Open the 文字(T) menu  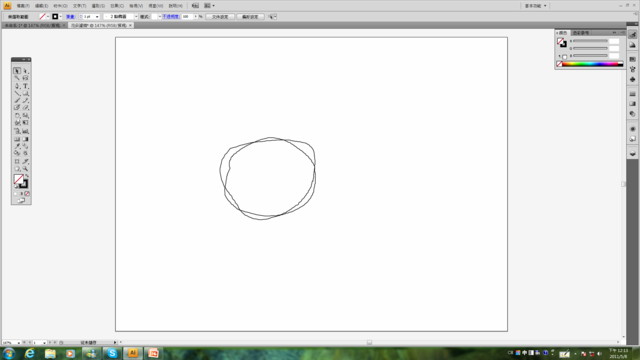pos(80,6)
